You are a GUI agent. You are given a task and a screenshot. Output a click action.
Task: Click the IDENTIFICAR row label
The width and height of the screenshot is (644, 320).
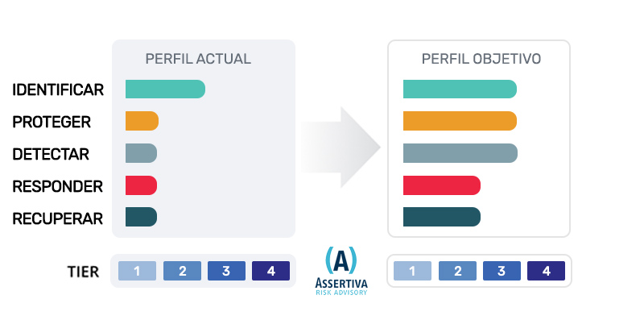pos(58,89)
